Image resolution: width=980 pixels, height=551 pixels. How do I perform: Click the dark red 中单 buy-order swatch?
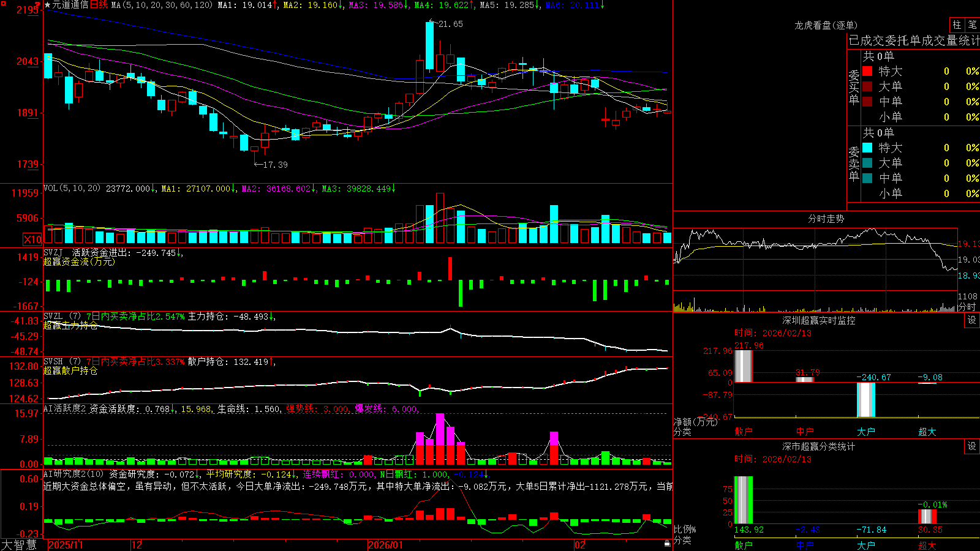[x=867, y=102]
